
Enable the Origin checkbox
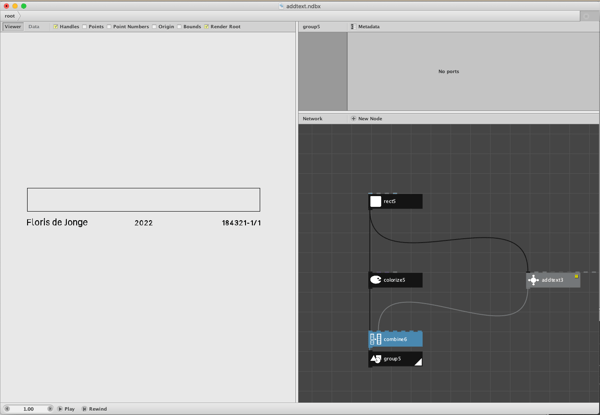tap(154, 26)
